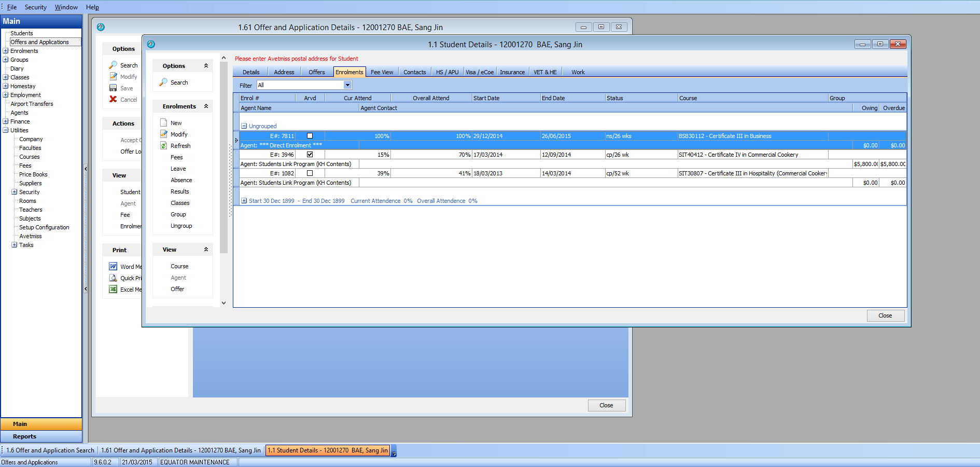
Task: Click the Excel Merge print icon
Action: pos(113,290)
